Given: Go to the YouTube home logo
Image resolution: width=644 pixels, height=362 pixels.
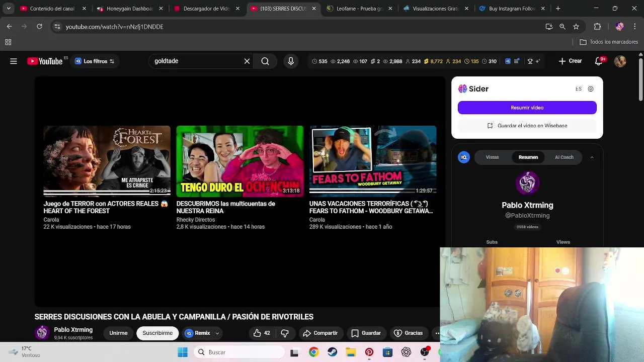Looking at the screenshot, I should (45, 61).
